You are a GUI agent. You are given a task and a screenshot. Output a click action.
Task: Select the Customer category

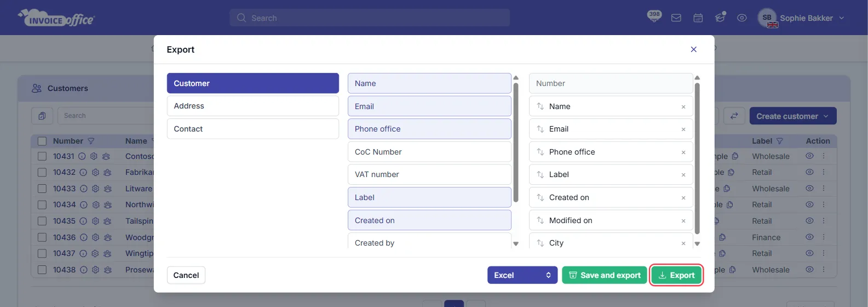point(253,83)
